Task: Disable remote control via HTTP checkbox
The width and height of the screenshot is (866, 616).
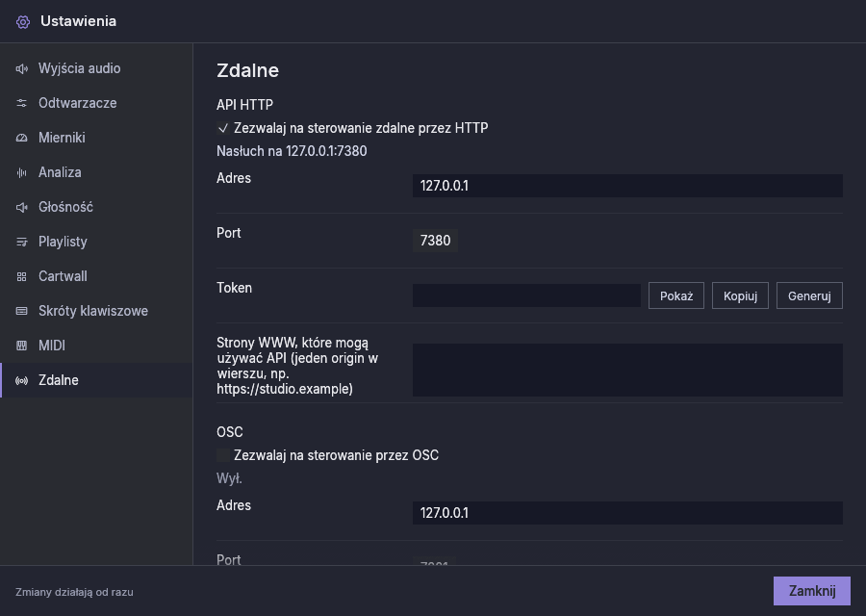Action: pos(223,128)
